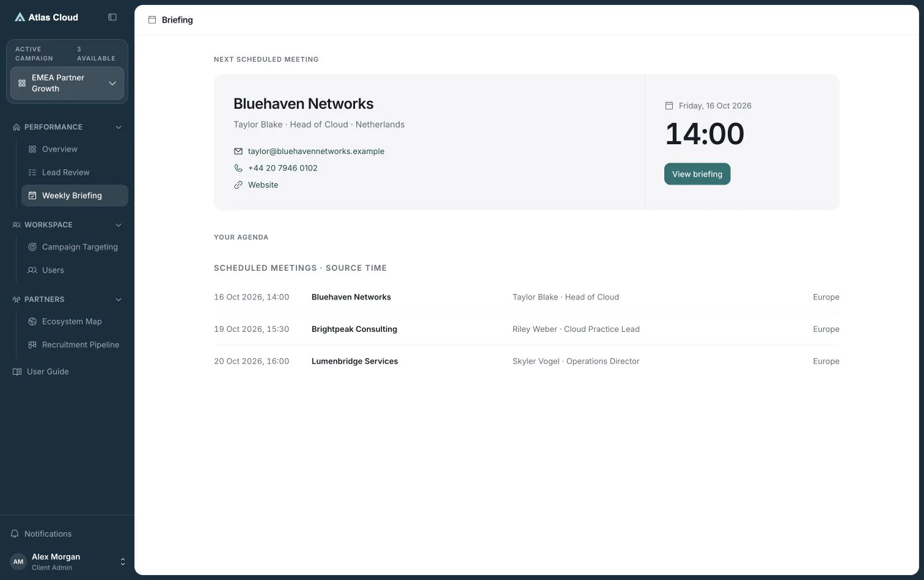This screenshot has width=924, height=580.
Task: Click the calendar icon beside Friday date
Action: pyautogui.click(x=669, y=106)
